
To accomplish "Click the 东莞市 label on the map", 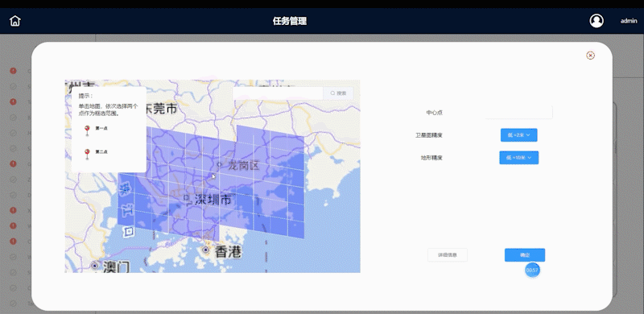I will pyautogui.click(x=159, y=109).
